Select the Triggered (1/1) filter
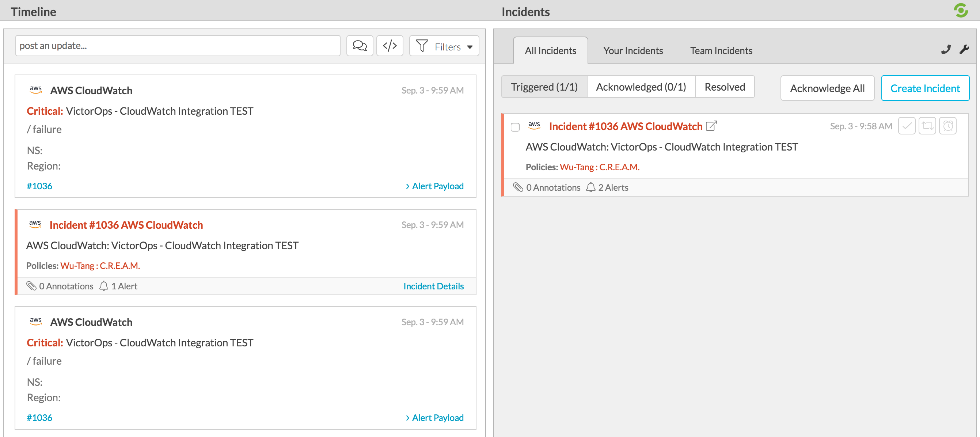The image size is (980, 437). point(544,87)
